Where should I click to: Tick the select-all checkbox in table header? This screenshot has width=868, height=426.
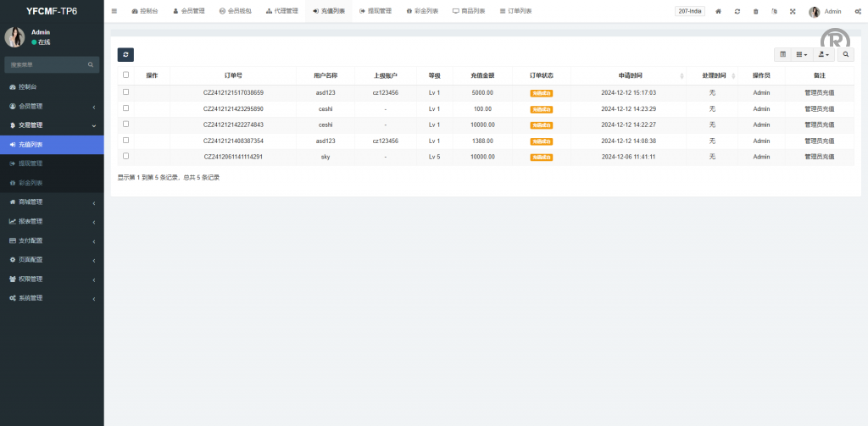[x=126, y=75]
